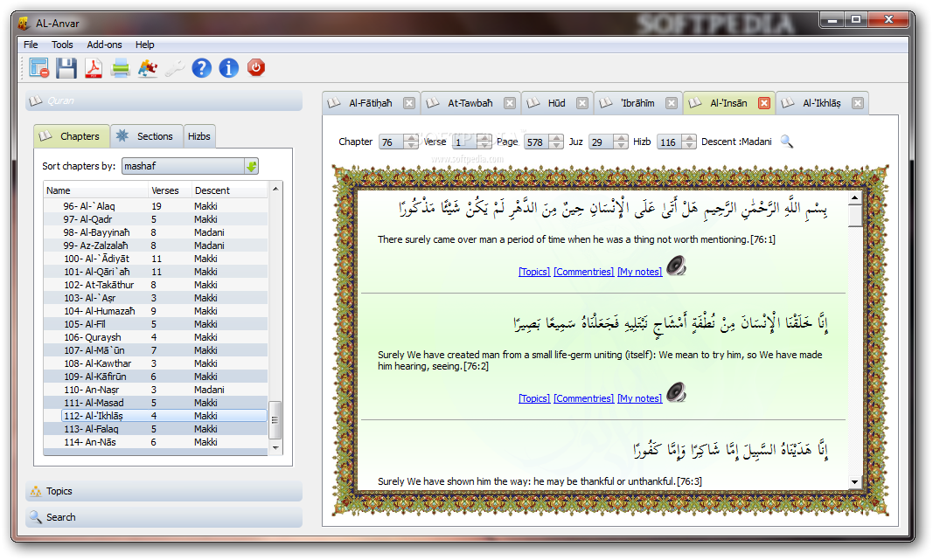Close the At-Tawbah tab
The width and height of the screenshot is (933, 560).
pos(510,103)
